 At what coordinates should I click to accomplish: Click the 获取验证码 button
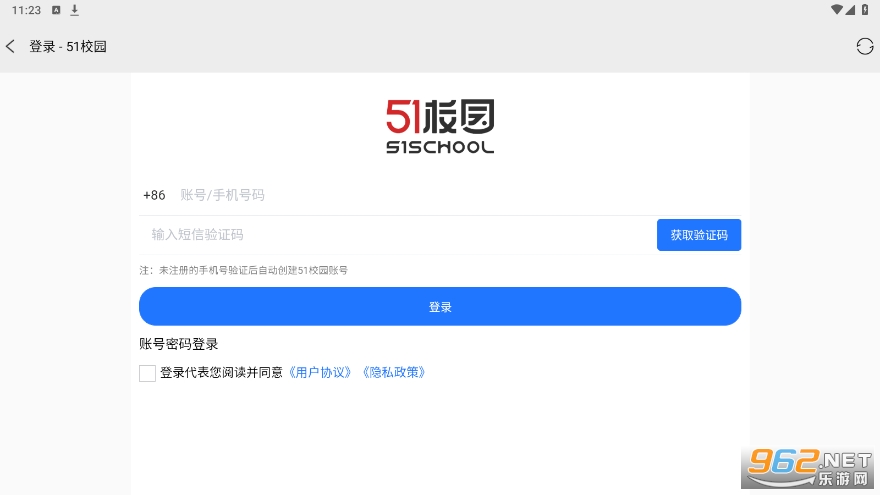(x=699, y=235)
